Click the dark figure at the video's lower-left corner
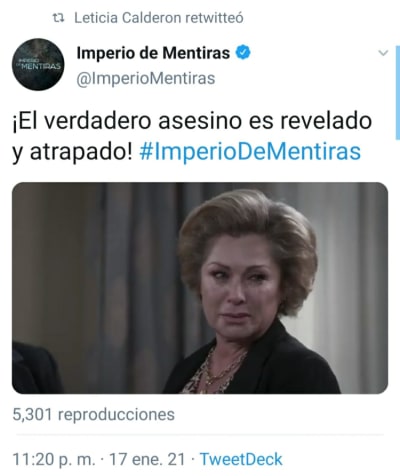This screenshot has height=476, width=400. pos(35,368)
